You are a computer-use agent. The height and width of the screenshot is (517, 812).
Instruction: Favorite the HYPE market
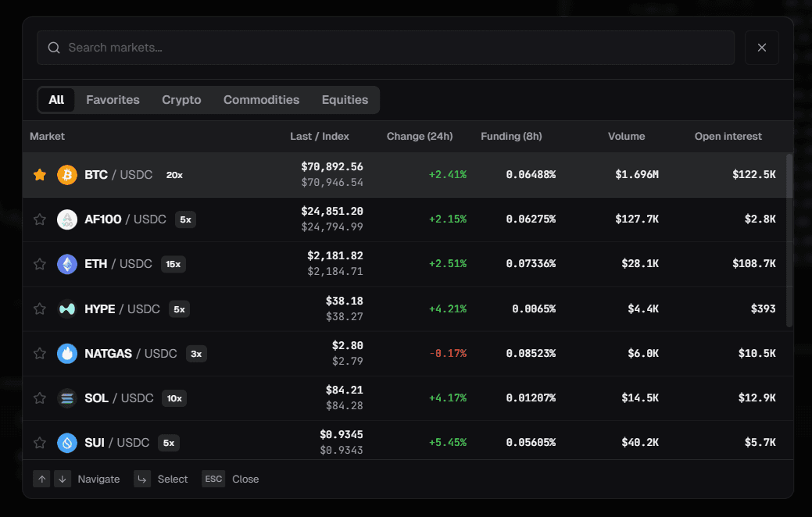pos(39,308)
